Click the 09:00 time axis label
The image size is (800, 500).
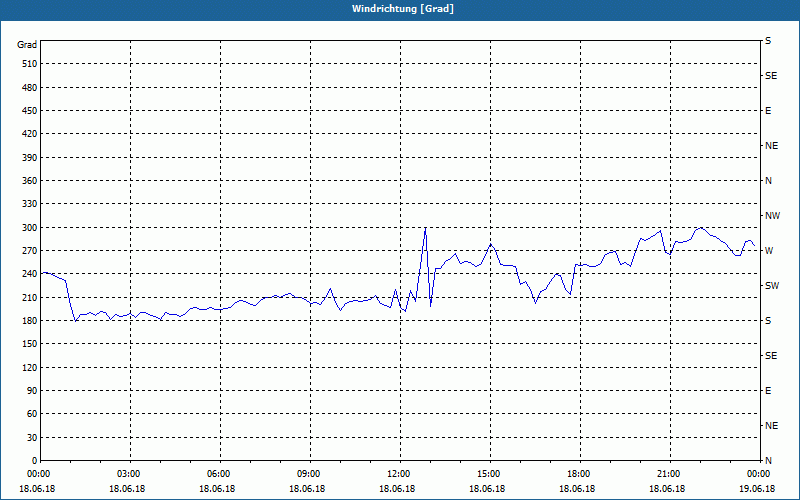[310, 474]
